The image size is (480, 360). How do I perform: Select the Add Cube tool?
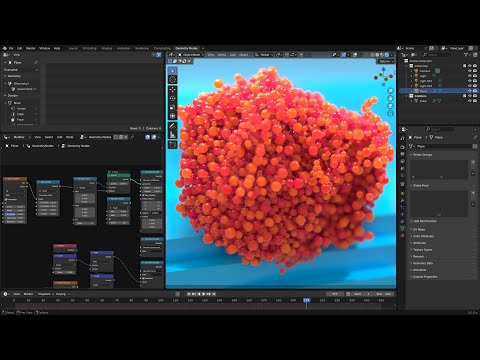(172, 145)
